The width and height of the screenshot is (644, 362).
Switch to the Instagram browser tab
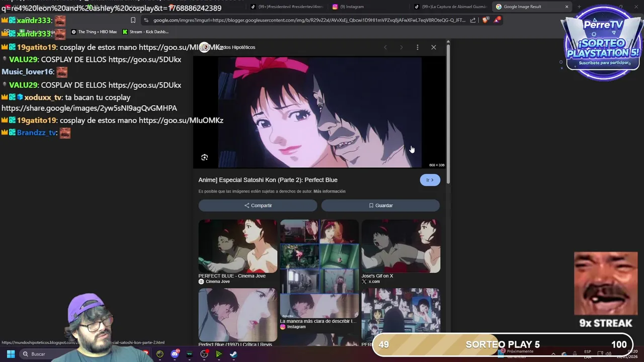369,7
